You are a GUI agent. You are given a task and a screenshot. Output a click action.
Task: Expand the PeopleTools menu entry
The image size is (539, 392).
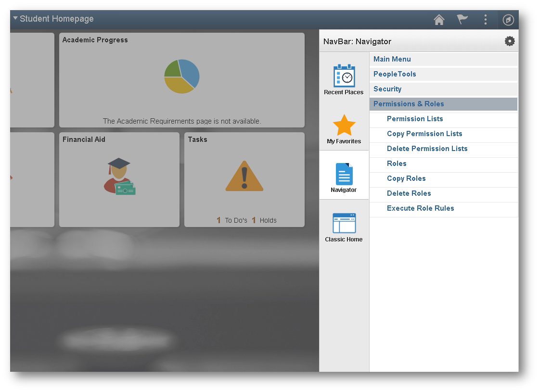coord(395,74)
